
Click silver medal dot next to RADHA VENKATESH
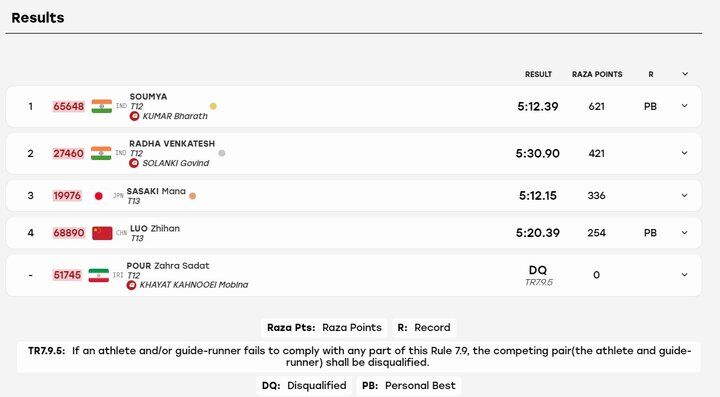pos(222,153)
